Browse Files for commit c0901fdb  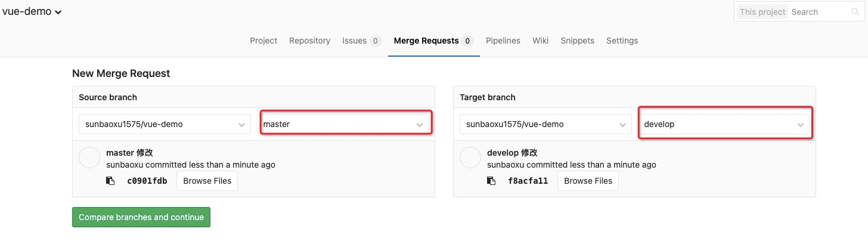tap(207, 181)
